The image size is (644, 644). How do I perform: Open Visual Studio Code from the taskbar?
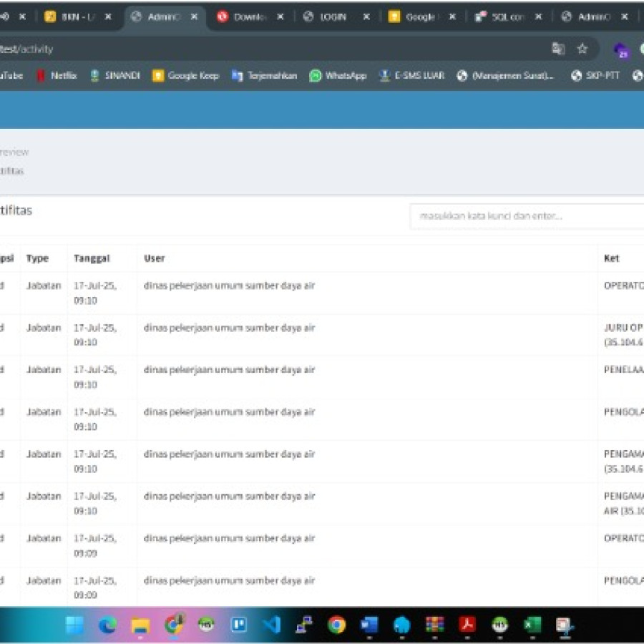tap(271, 625)
